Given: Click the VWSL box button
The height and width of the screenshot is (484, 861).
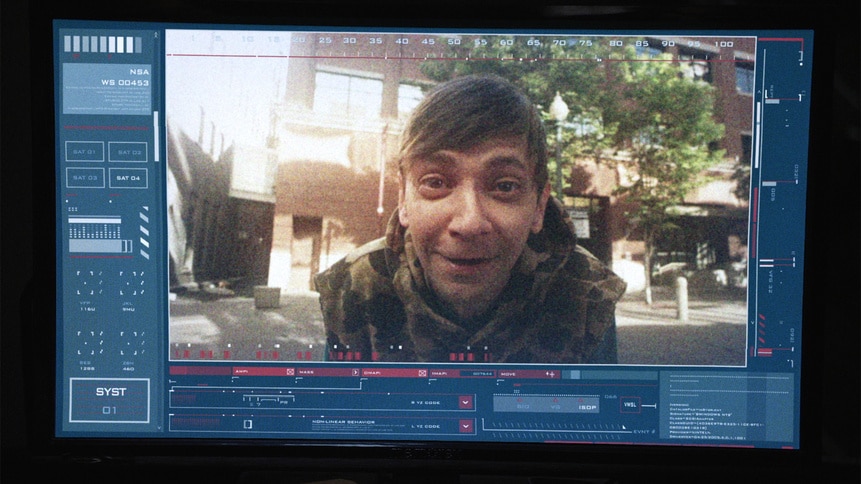Looking at the screenshot, I should [630, 405].
